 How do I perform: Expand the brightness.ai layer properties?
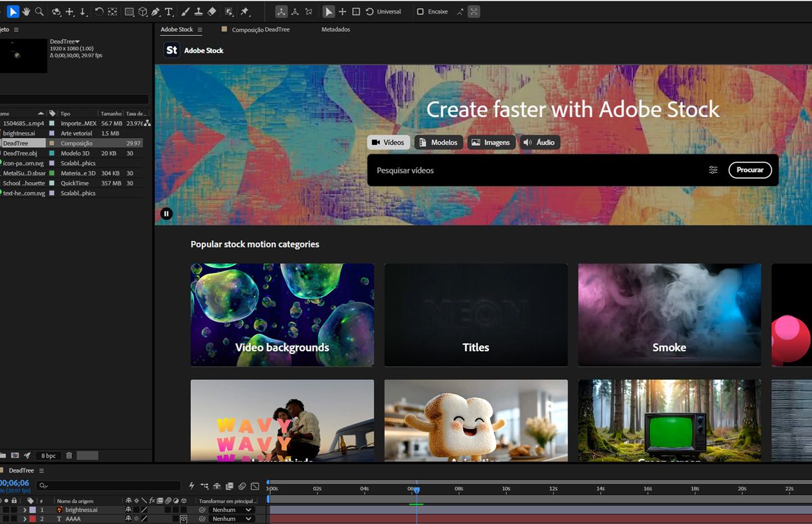pos(24,510)
